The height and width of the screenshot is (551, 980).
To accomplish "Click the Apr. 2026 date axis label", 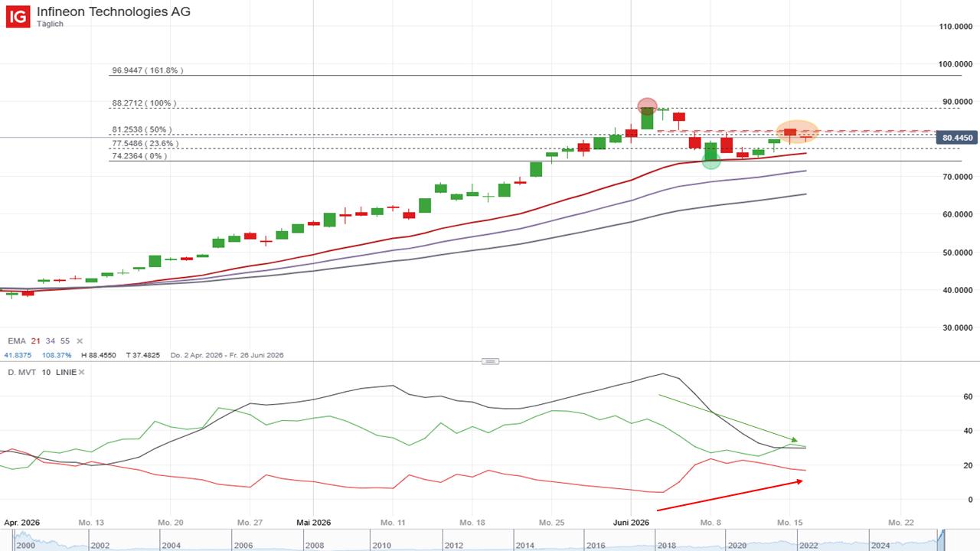I will tap(21, 522).
